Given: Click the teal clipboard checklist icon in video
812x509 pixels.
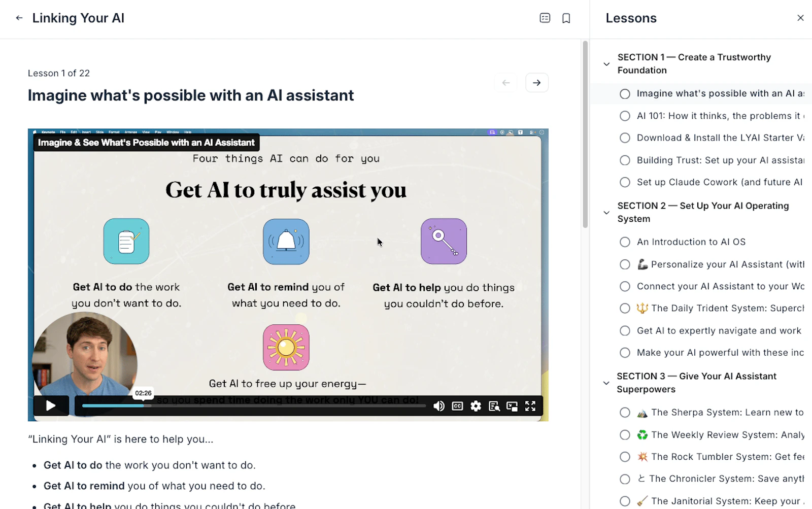Looking at the screenshot, I should tap(126, 242).
